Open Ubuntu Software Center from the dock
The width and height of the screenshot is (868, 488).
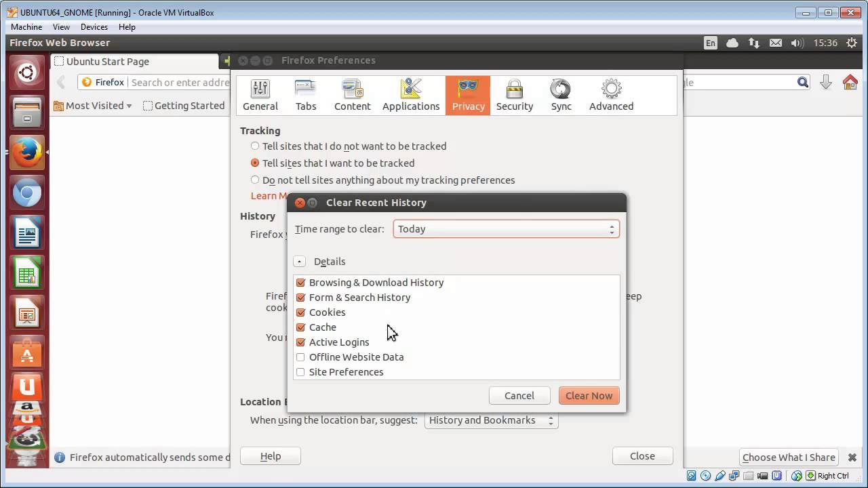tap(27, 352)
